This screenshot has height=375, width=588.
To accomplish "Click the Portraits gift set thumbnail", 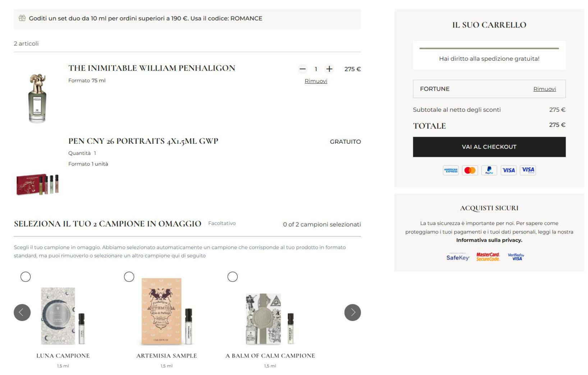I will [x=37, y=184].
